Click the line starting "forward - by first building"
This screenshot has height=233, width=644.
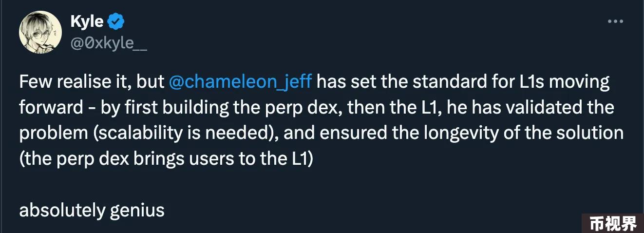pyautogui.click(x=317, y=107)
